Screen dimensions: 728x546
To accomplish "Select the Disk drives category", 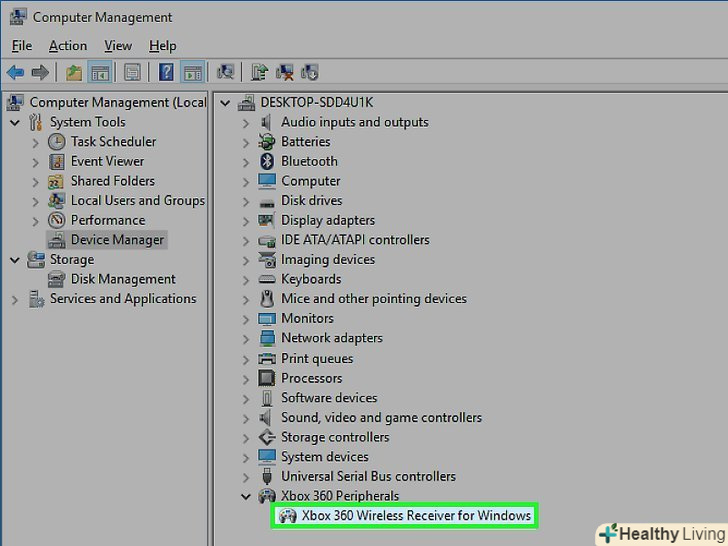I will coord(312,201).
